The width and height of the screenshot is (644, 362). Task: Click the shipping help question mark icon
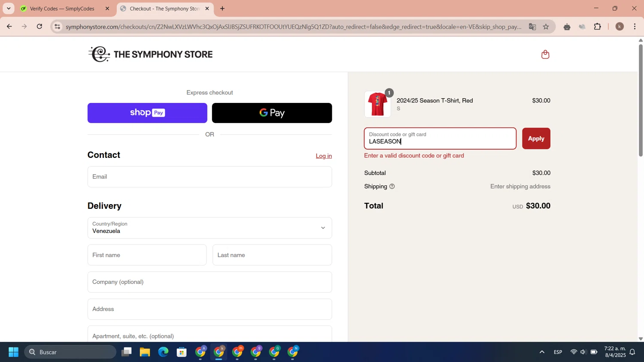(392, 187)
